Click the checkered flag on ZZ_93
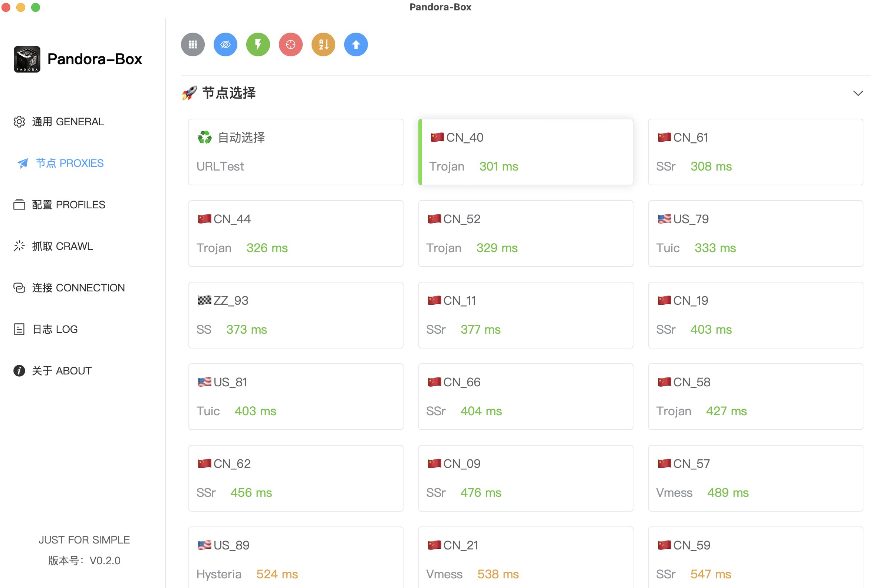879x588 pixels. (204, 300)
